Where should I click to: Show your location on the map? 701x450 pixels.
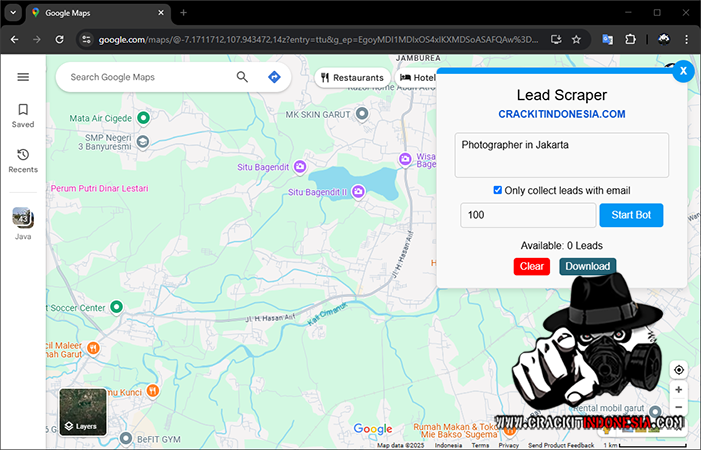pos(679,369)
